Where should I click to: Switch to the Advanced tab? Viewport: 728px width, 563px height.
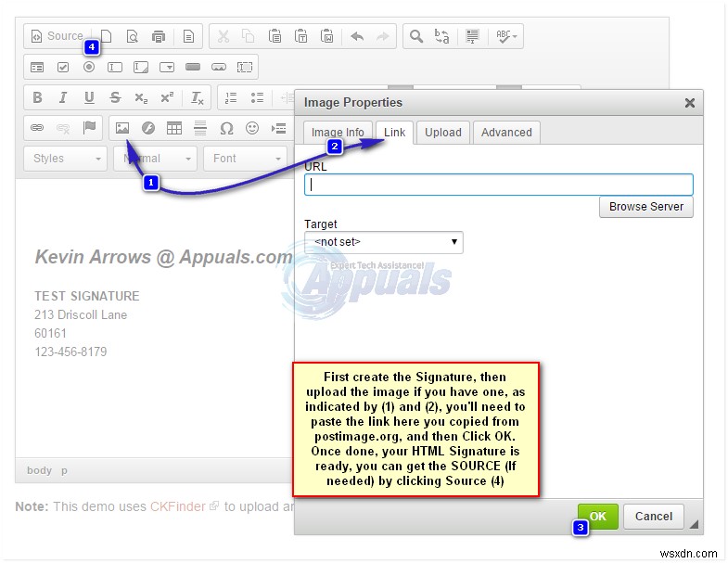(x=506, y=133)
